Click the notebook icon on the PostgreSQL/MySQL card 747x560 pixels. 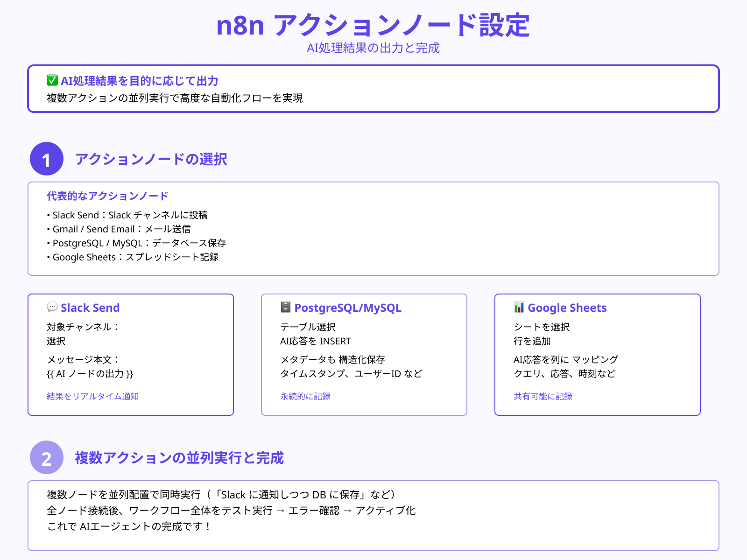[x=285, y=307]
